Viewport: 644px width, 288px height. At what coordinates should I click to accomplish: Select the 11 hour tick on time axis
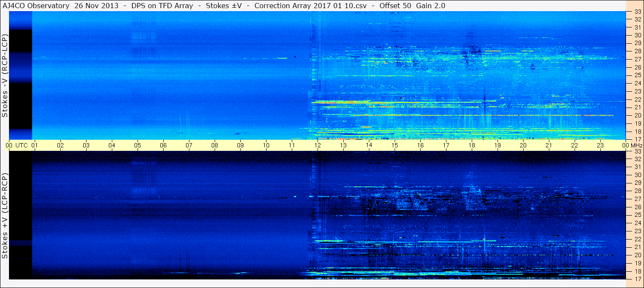pyautogui.click(x=292, y=146)
